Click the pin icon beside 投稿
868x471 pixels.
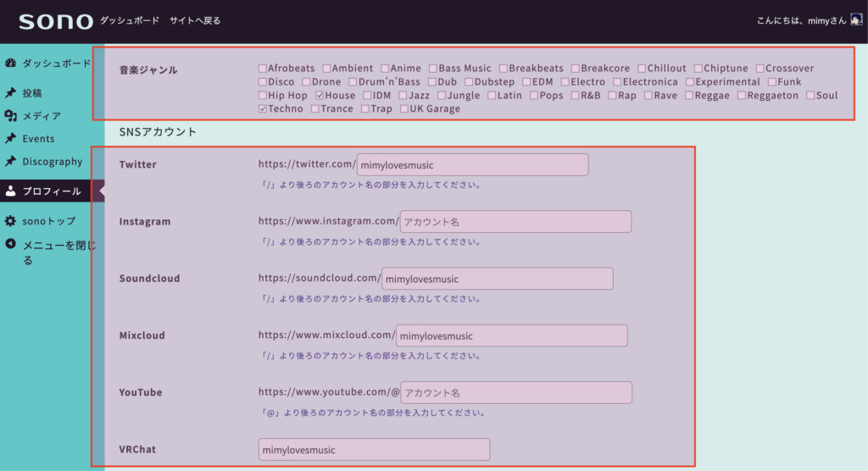coord(10,93)
